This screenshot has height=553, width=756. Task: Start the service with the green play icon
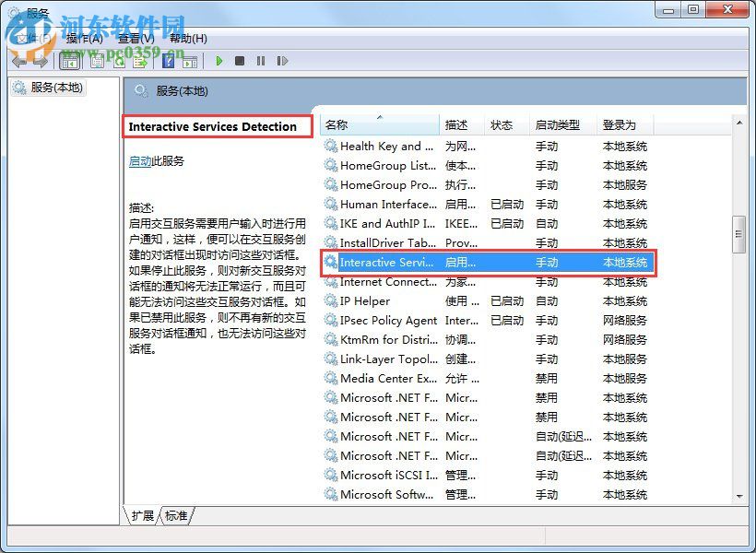coord(219,61)
